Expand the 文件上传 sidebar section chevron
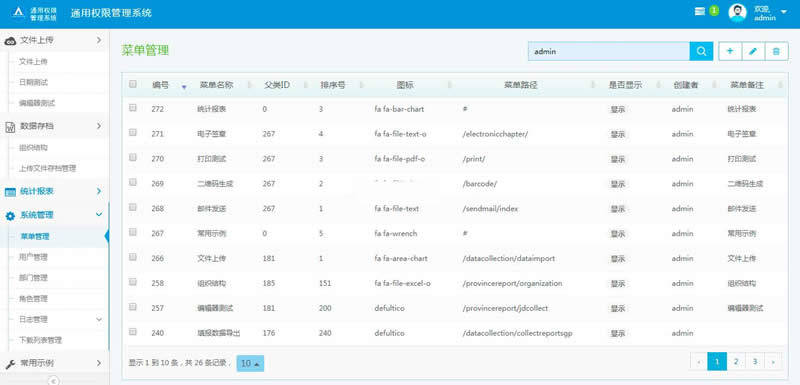 click(99, 39)
